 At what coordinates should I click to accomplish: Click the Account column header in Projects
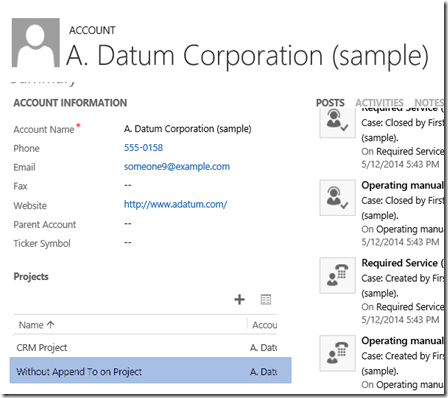point(265,325)
